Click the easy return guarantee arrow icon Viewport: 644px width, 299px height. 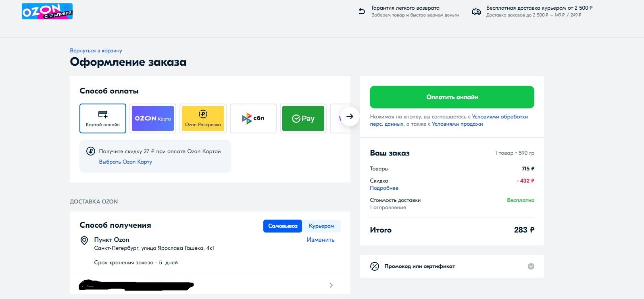362,11
